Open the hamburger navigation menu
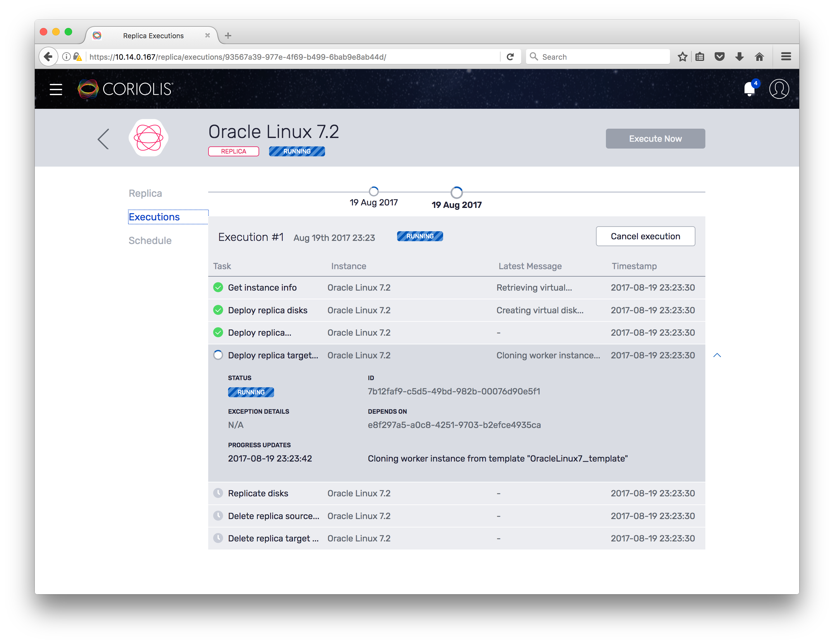Screen dimensions: 834x644 click(56, 90)
